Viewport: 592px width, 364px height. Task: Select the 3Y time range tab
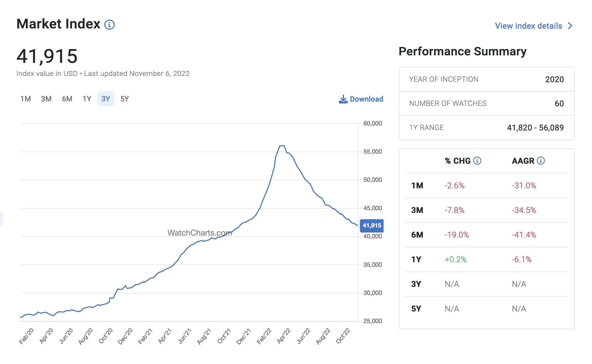click(106, 99)
